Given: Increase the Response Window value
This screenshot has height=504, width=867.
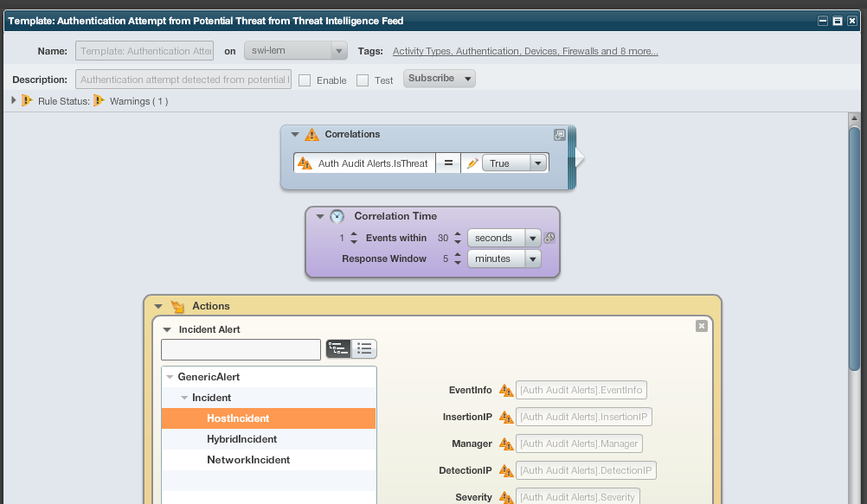Looking at the screenshot, I should 458,255.
